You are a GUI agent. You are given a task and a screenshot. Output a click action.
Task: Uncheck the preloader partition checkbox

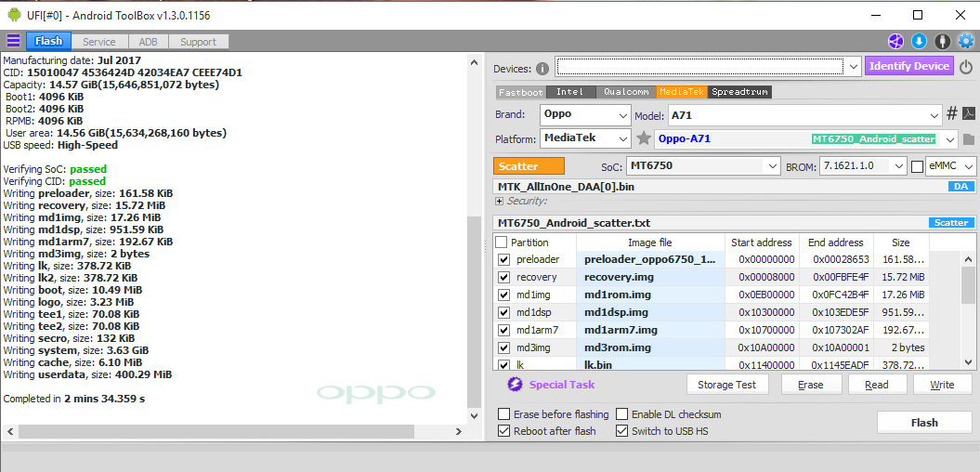pyautogui.click(x=503, y=259)
